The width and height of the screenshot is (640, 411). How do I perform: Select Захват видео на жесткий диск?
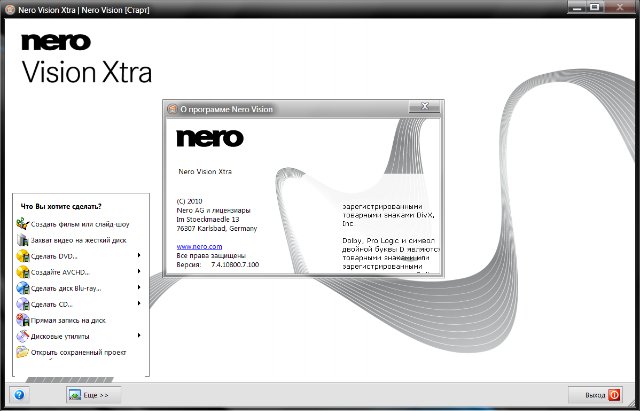pyautogui.click(x=79, y=240)
